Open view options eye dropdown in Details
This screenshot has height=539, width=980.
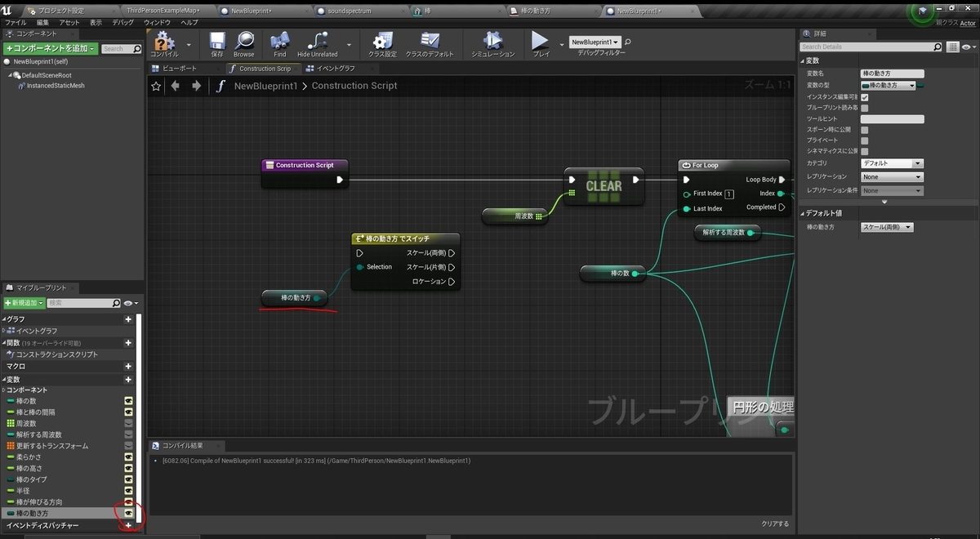click(969, 47)
